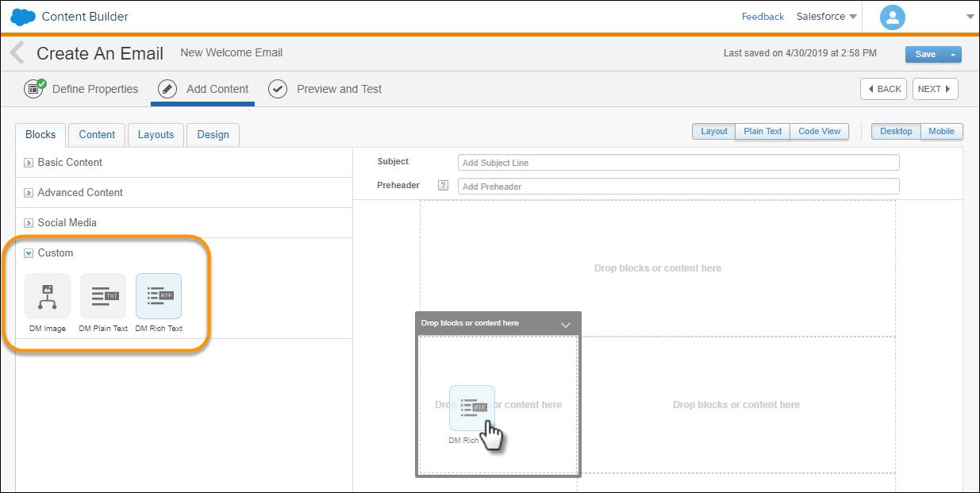Open the Feedback link
This screenshot has height=493, width=980.
coord(762,16)
